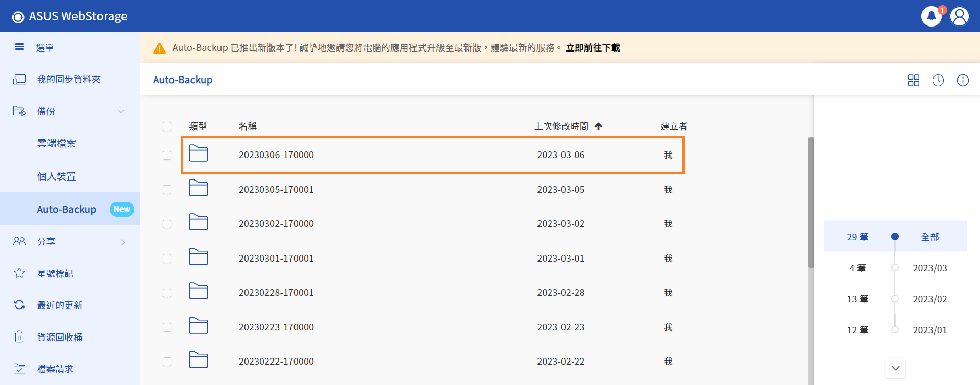The width and height of the screenshot is (980, 385).
Task: Open the version history clock icon
Action: click(x=938, y=80)
